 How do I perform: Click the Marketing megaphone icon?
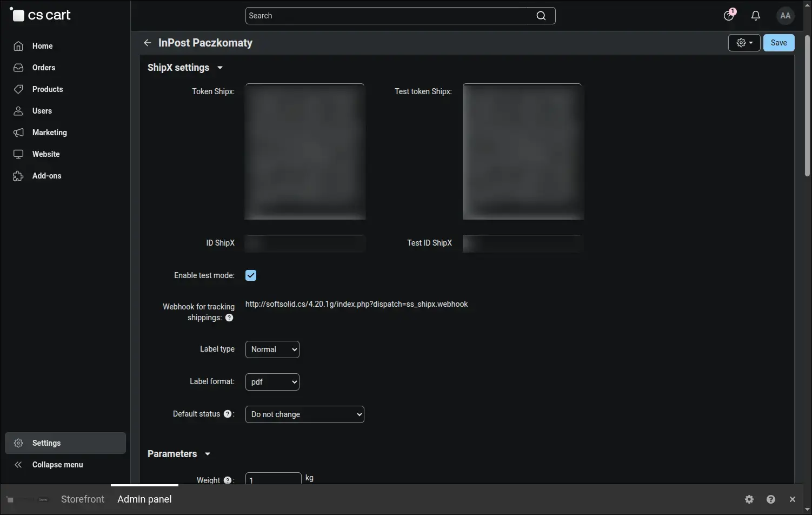pos(18,133)
